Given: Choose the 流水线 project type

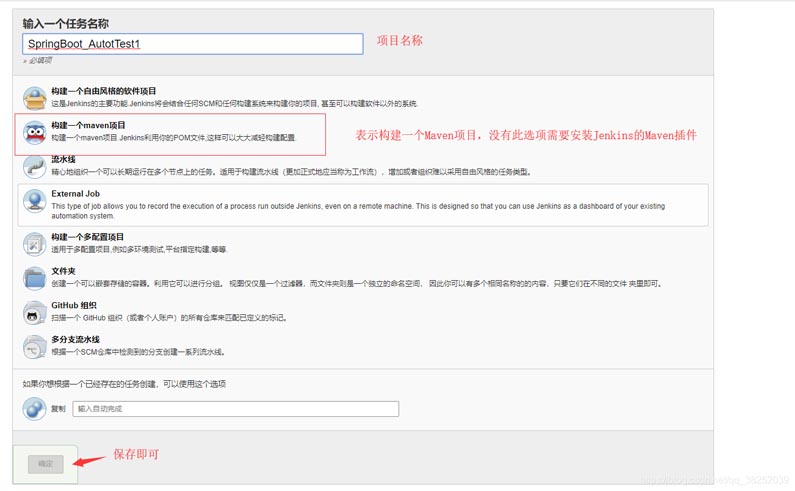Looking at the screenshot, I should 64,160.
